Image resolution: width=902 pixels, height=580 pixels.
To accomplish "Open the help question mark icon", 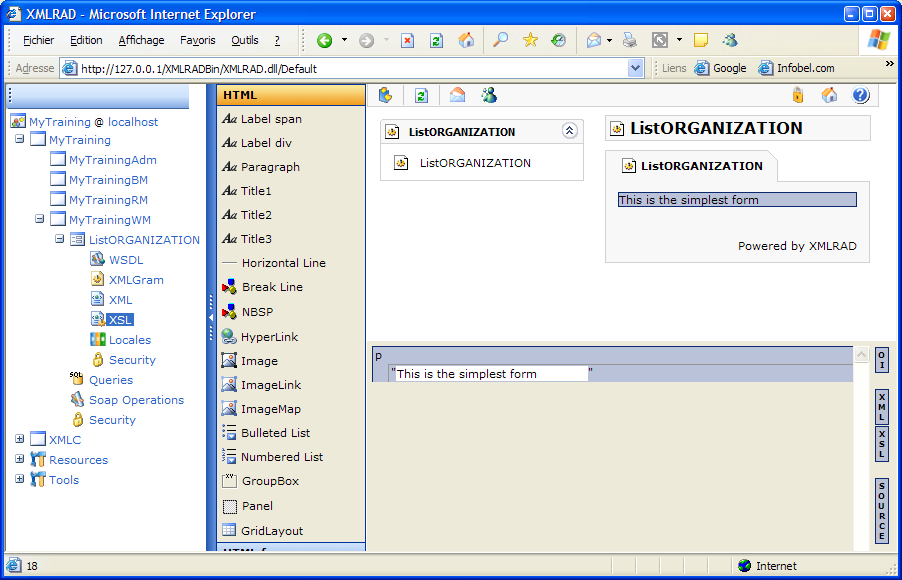I will pyautogui.click(x=860, y=96).
